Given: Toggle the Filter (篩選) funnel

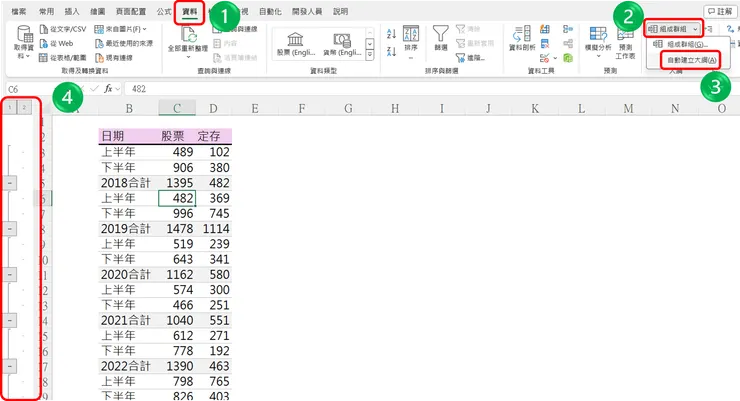Looking at the screenshot, I should tap(441, 39).
